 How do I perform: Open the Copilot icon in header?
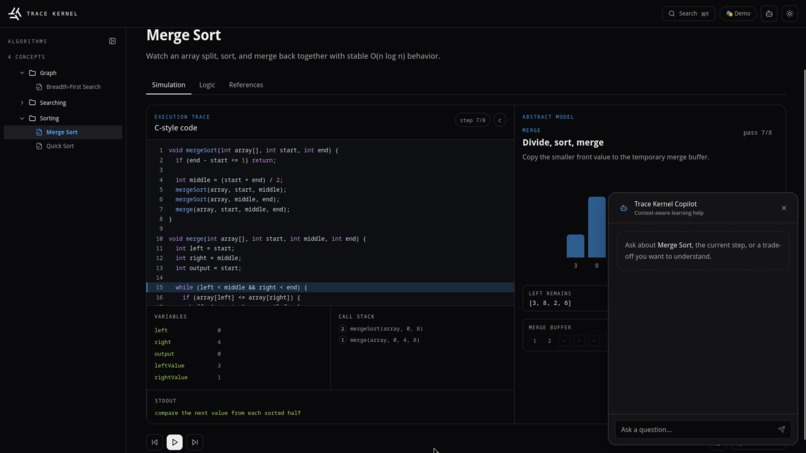point(769,13)
